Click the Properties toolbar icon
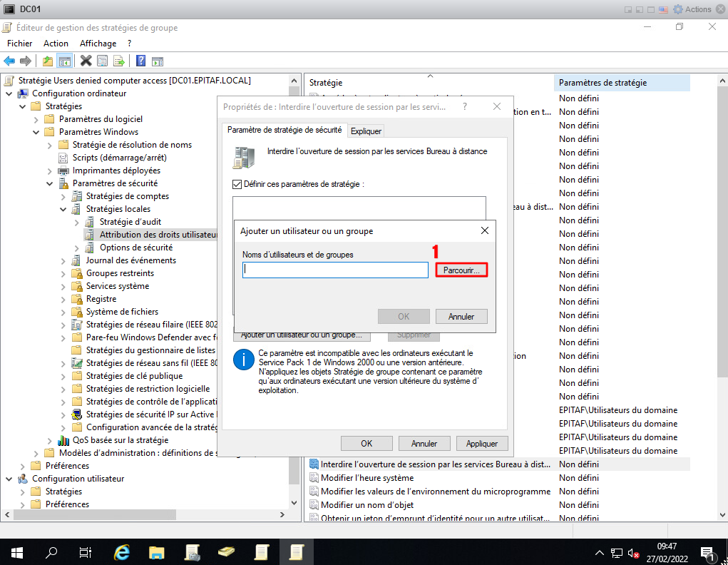 click(x=102, y=61)
